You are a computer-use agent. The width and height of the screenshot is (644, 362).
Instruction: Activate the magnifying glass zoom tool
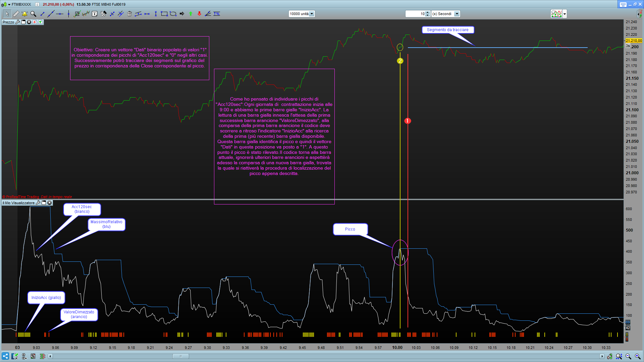tap(33, 14)
